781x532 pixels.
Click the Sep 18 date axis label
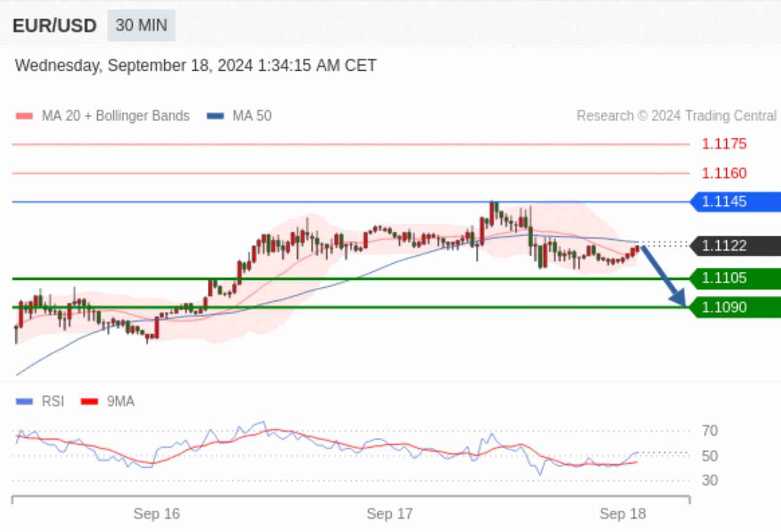(x=623, y=514)
